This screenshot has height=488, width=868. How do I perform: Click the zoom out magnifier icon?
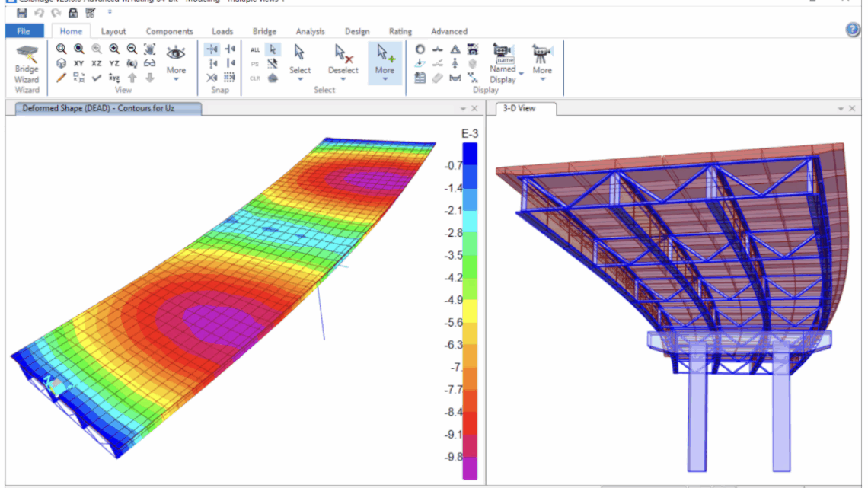[x=132, y=49]
